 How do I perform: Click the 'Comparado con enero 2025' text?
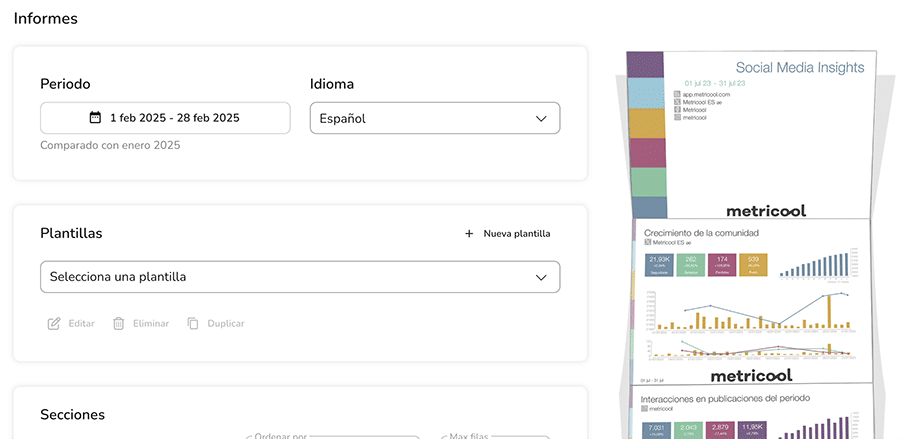(x=110, y=145)
